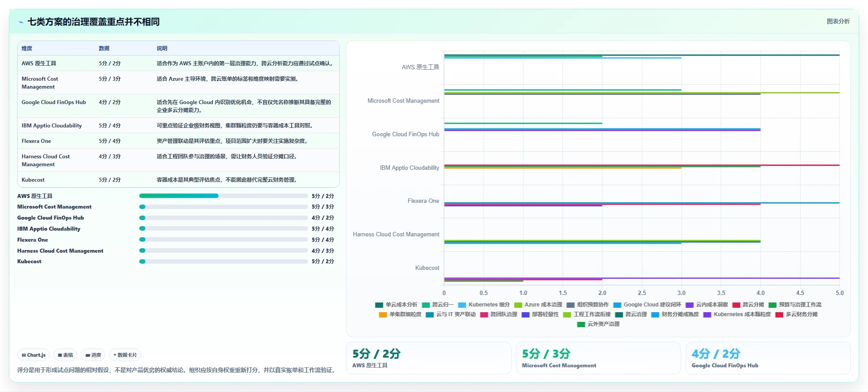Toggle the Azure 成本治理 legend entry
868x392 pixels.
coord(538,305)
